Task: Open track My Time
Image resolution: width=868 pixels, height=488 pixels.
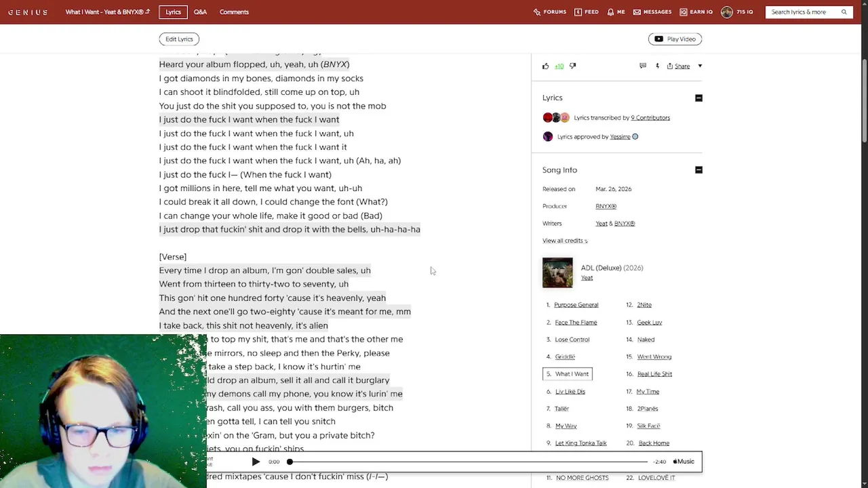Action: (x=648, y=392)
